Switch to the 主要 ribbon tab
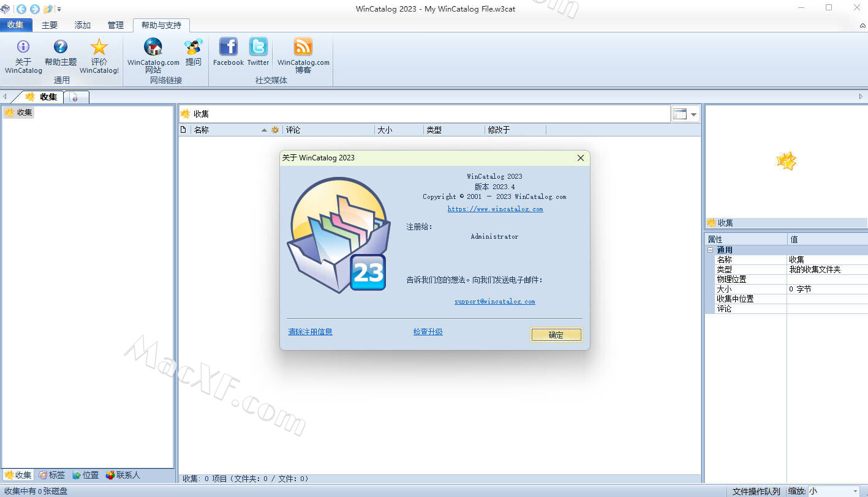 [x=50, y=25]
